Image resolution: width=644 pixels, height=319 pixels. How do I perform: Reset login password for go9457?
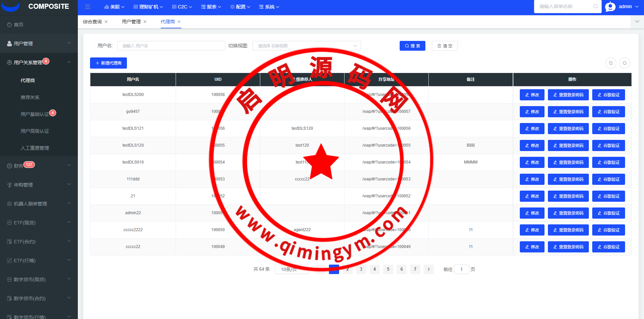568,112
